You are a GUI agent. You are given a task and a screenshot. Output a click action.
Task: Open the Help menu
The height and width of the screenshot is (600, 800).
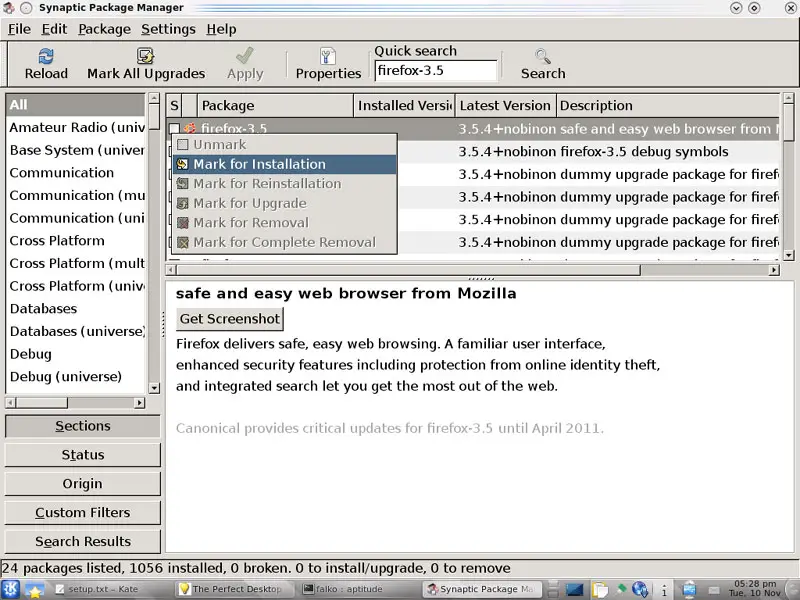[221, 29]
